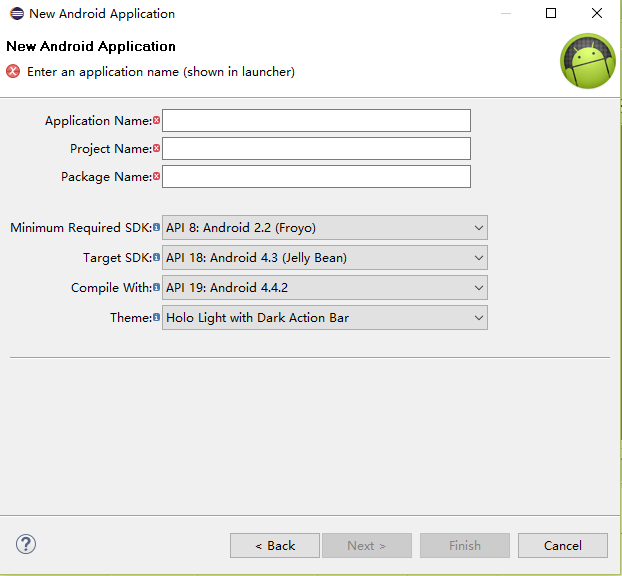This screenshot has height=576, width=622.
Task: Open the Compile With dropdown
Action: coord(324,288)
